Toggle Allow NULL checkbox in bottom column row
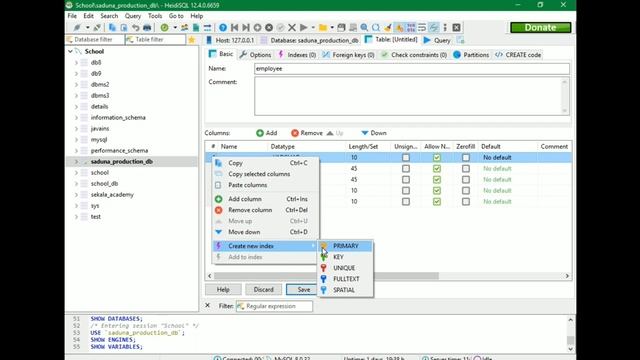Viewport: 640px width, 360px height. (437, 202)
